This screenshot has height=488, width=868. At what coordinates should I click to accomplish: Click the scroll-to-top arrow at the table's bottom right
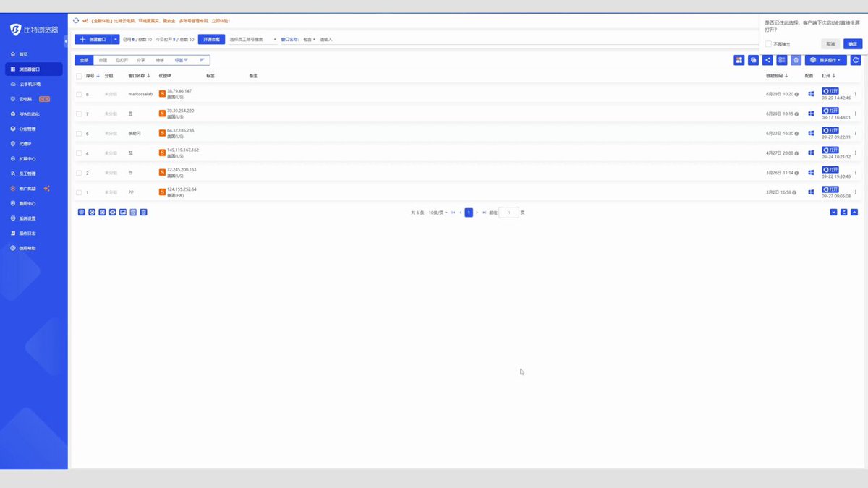click(854, 212)
